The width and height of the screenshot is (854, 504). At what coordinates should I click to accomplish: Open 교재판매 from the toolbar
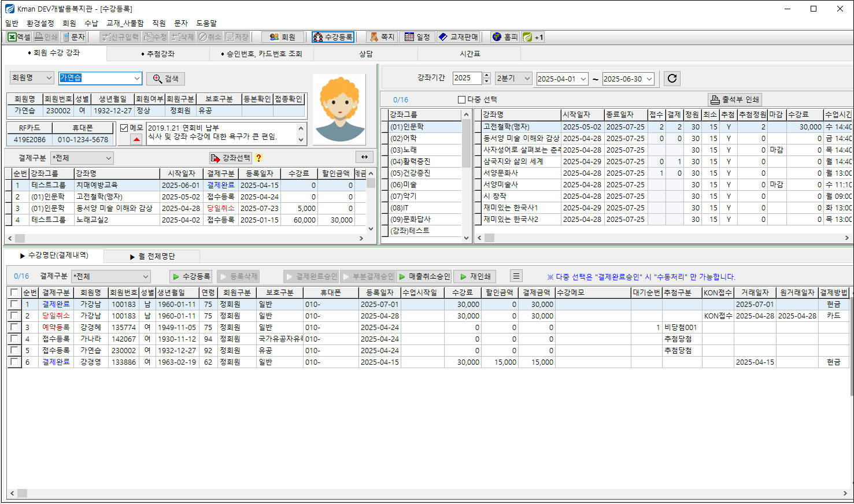pos(458,37)
